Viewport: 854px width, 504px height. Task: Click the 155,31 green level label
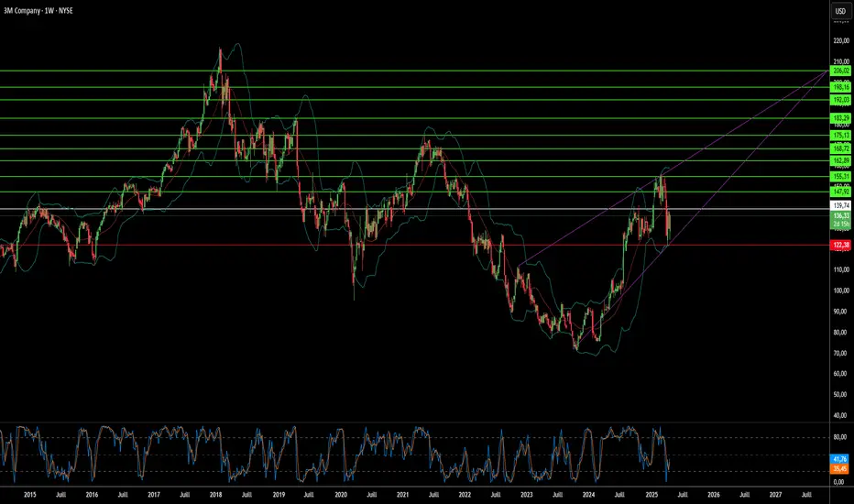click(x=840, y=177)
